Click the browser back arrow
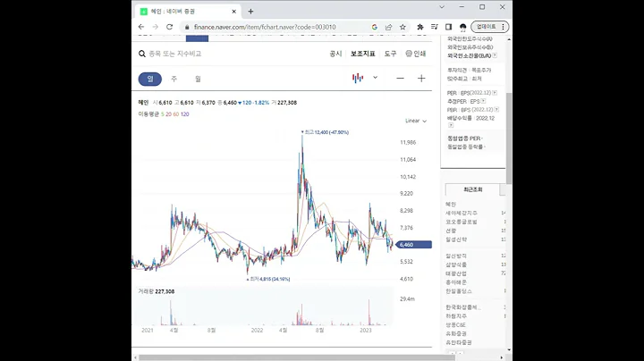This screenshot has height=361, width=644. (141, 27)
